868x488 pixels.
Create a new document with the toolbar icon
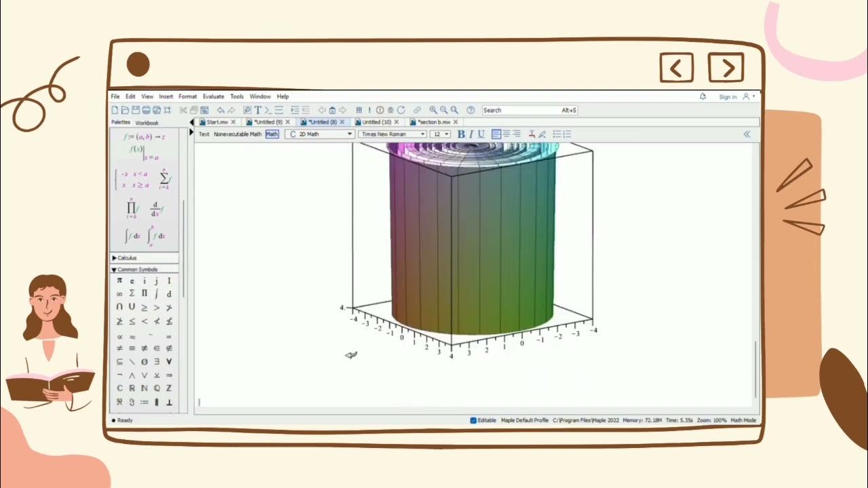115,110
